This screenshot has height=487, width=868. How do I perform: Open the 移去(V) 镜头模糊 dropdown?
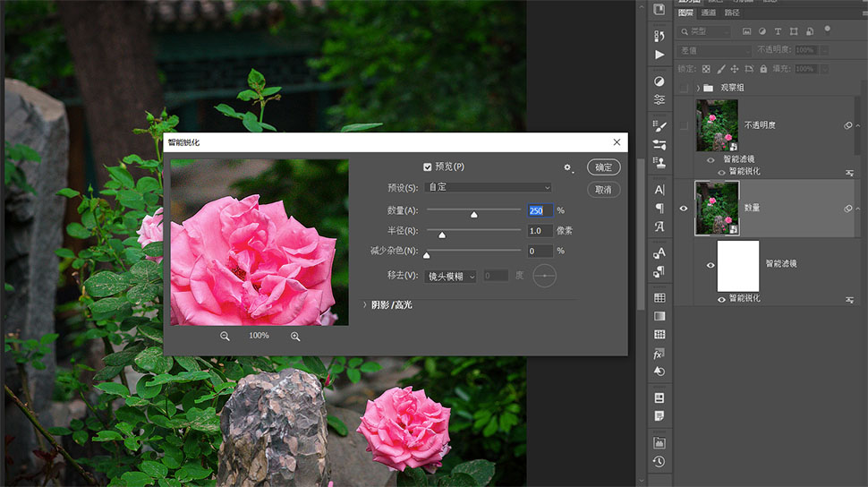(451, 276)
